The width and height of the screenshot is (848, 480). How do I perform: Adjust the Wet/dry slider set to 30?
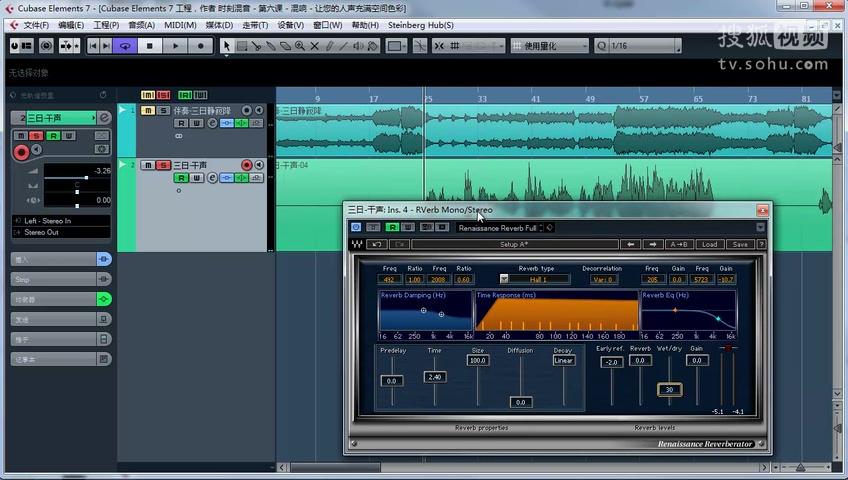(670, 389)
